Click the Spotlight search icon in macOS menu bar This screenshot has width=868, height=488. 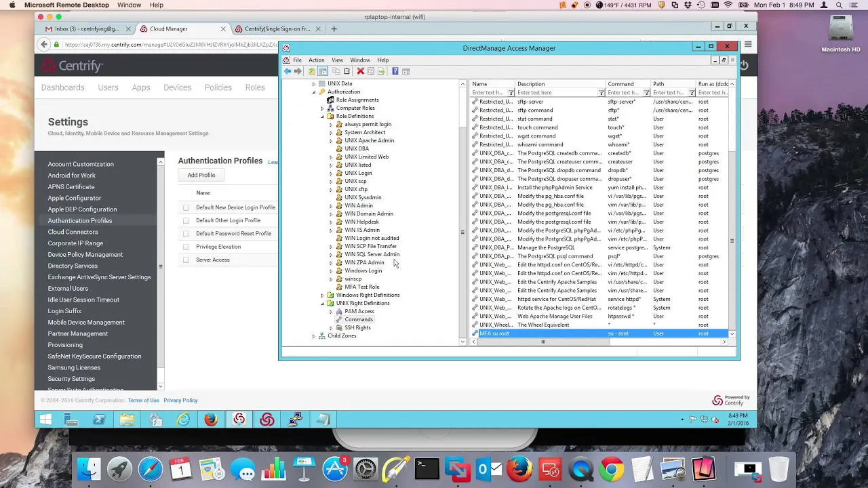coord(839,5)
